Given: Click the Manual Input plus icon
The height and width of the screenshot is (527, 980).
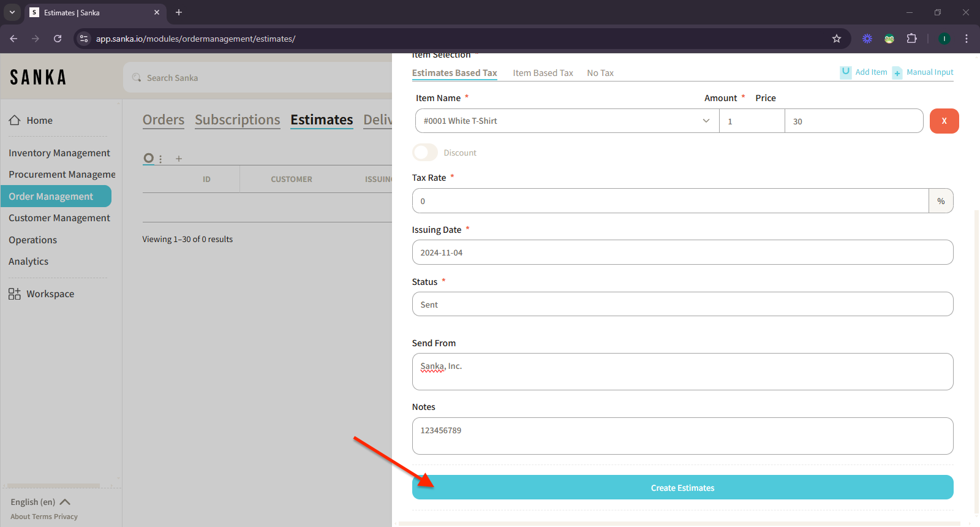Looking at the screenshot, I should (x=897, y=73).
